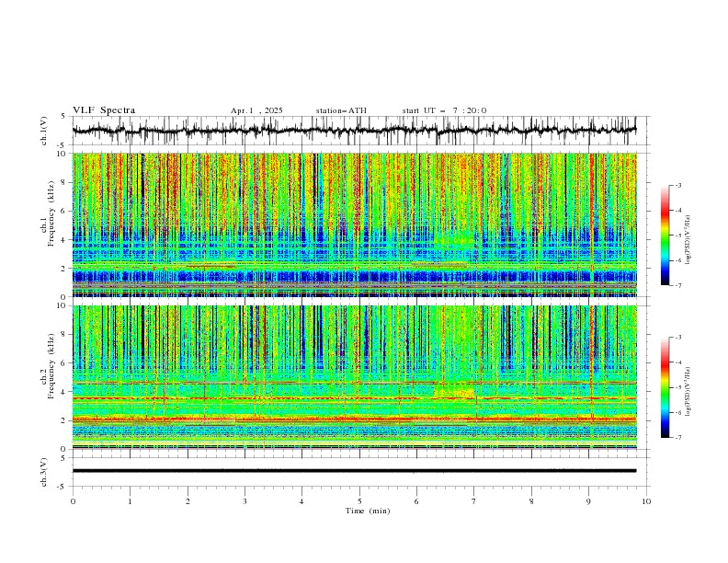This screenshot has width=728, height=563.
Task: Click the "VLF Spectra" plot title
Action: tap(104, 110)
